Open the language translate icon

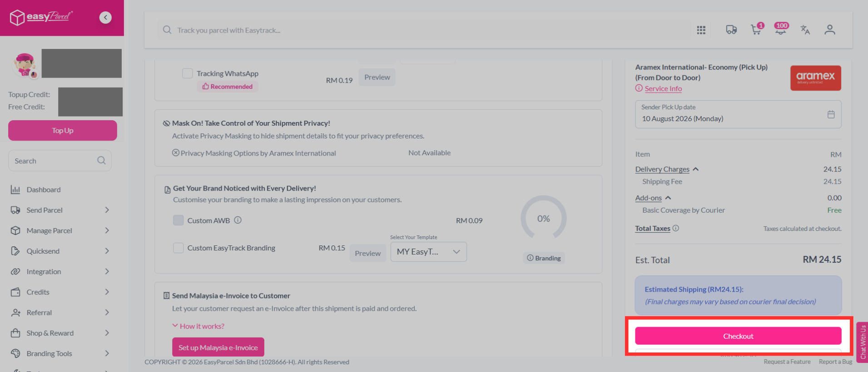click(805, 30)
